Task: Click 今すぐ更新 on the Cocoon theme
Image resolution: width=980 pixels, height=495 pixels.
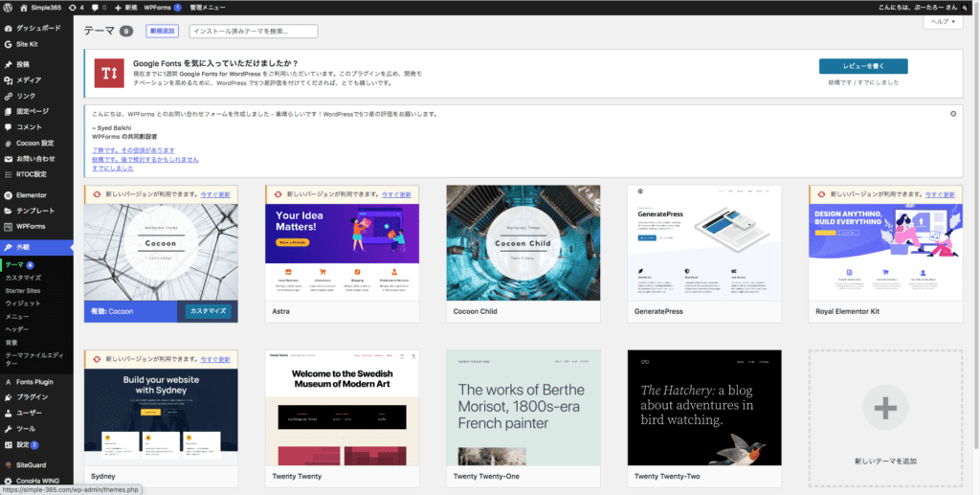Action: pyautogui.click(x=215, y=194)
